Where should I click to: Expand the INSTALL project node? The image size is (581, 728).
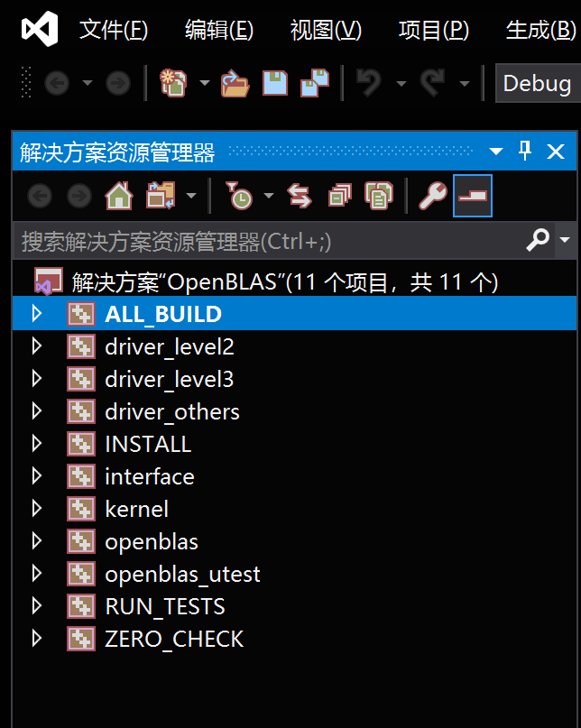tap(37, 444)
